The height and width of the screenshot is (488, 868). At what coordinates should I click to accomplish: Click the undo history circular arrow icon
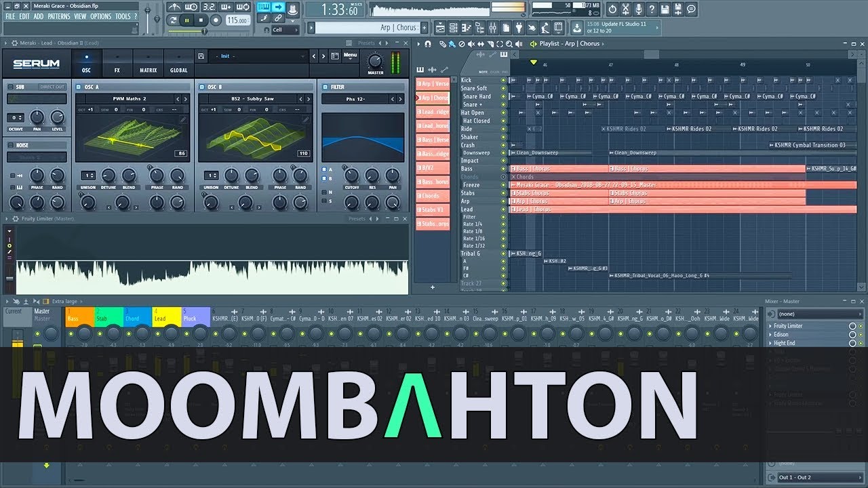612,9
